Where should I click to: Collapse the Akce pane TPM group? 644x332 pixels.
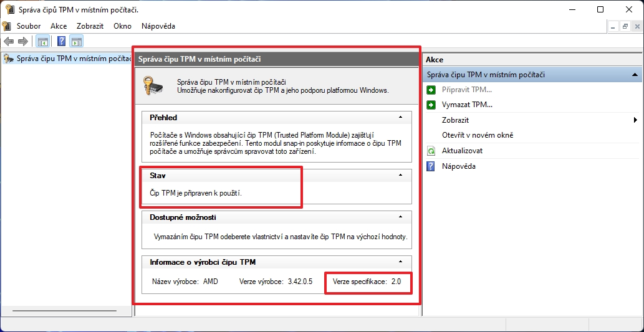click(x=635, y=75)
